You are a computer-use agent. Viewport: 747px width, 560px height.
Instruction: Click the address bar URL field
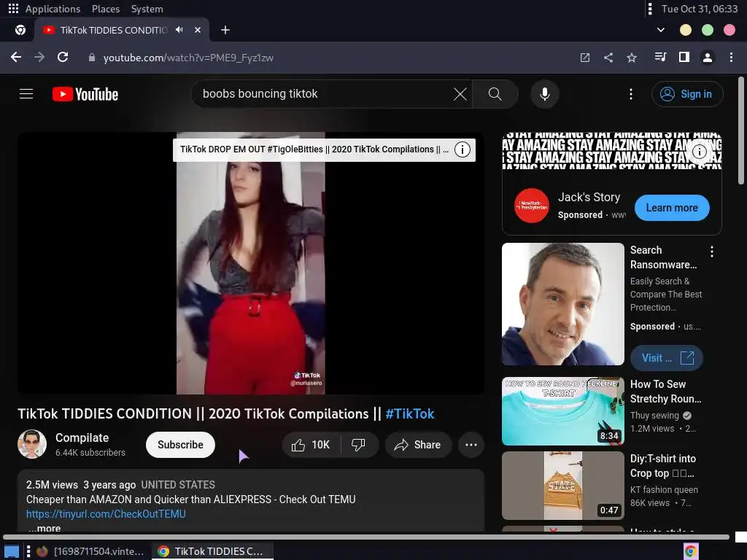coord(188,58)
